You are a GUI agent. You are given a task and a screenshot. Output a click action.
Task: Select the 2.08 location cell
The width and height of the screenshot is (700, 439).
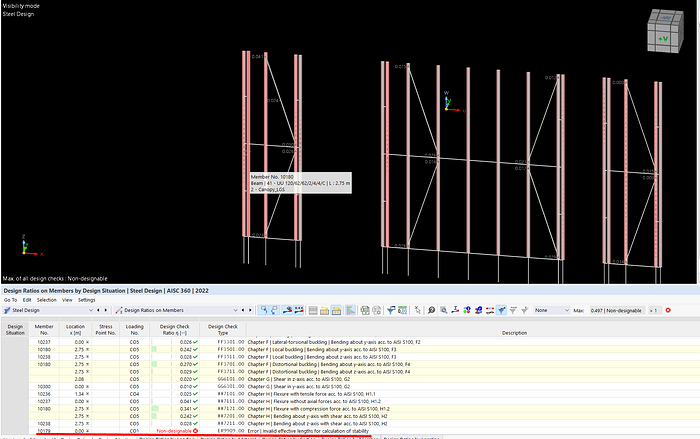click(75, 379)
